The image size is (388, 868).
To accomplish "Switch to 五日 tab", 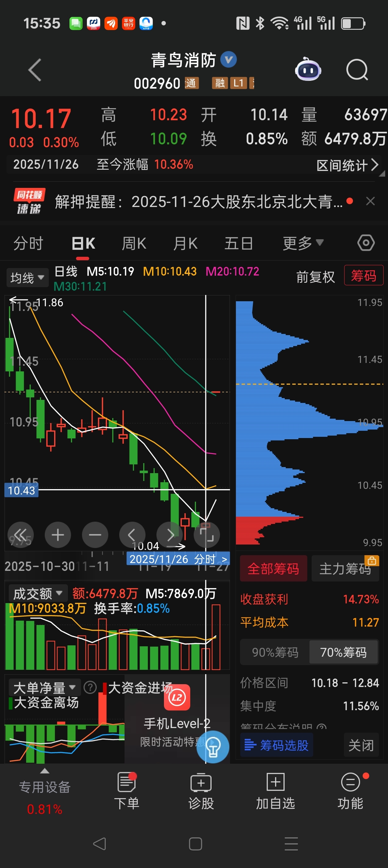I will click(239, 243).
